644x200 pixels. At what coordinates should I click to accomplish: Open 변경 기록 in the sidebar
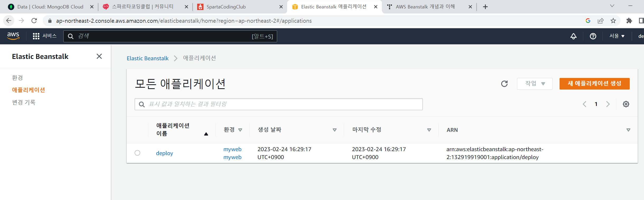point(24,102)
